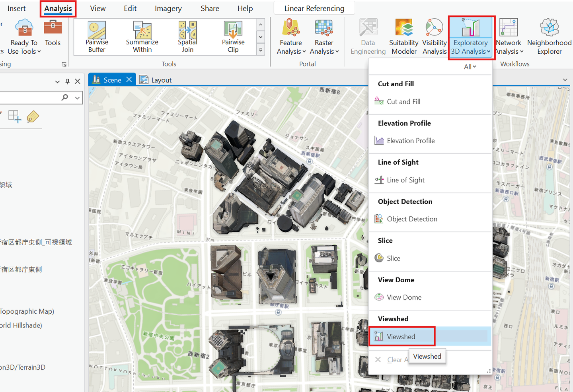Pick Line of Sight tool

[x=431, y=180]
